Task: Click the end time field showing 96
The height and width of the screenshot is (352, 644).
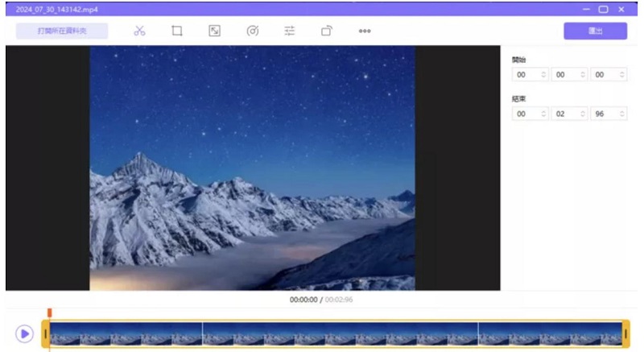Action: 609,114
